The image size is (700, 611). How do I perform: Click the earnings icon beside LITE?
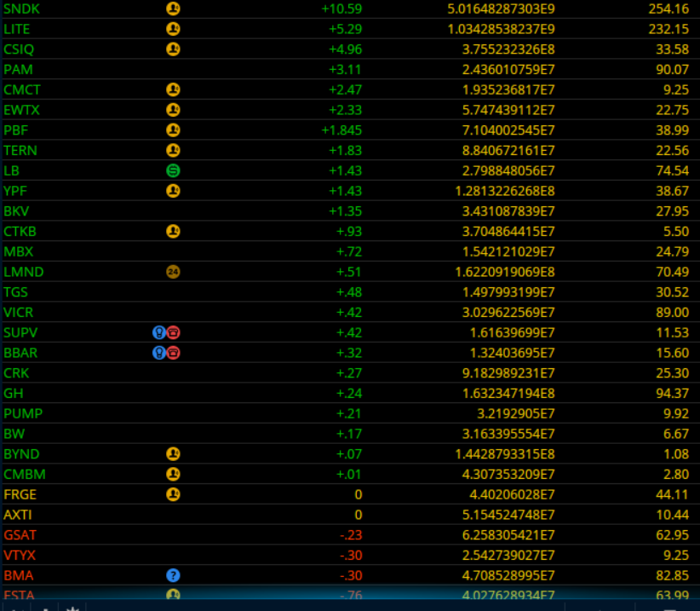coord(173,29)
